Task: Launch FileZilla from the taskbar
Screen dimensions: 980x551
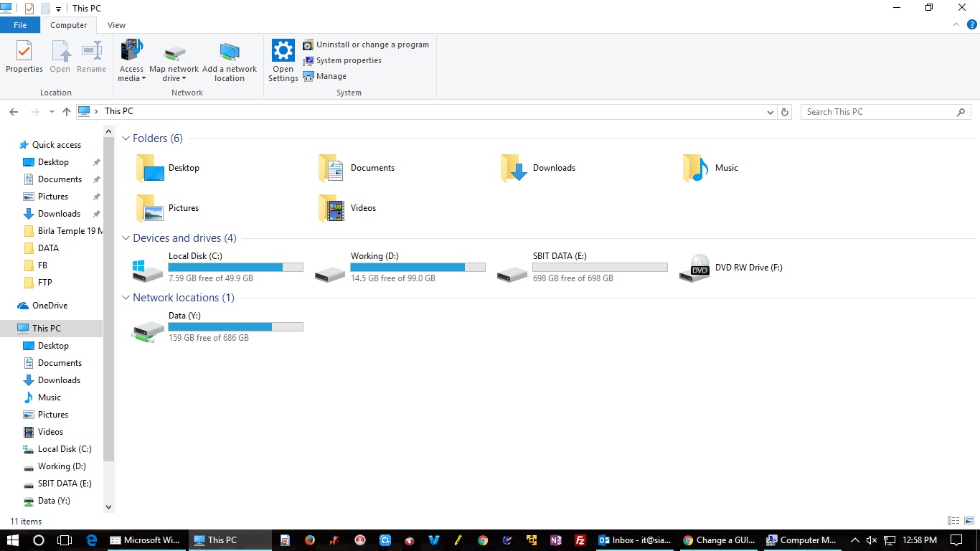Action: 580,540
